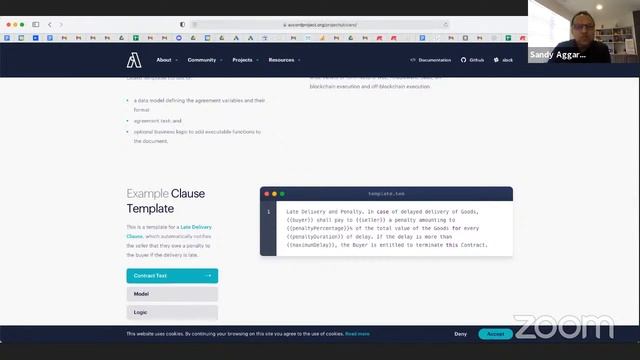The image size is (640, 360).
Task: Expand the Resources menu
Action: click(x=284, y=60)
